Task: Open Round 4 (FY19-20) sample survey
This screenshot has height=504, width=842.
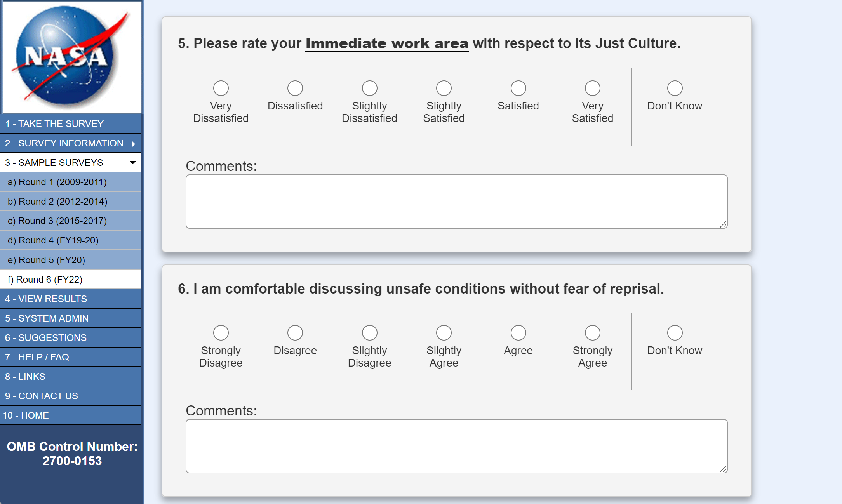Action: 53,240
